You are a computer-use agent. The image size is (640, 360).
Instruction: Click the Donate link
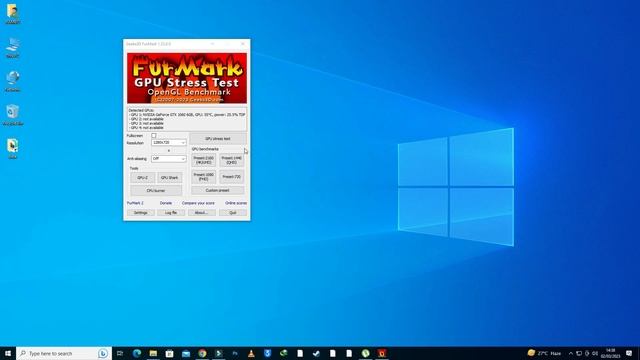coord(166,203)
